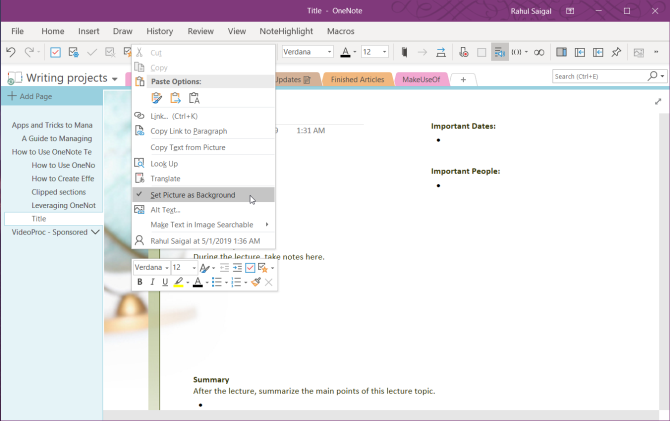Click the Format Painter brush in mini toolbar
This screenshot has height=421, width=670.
(x=256, y=282)
